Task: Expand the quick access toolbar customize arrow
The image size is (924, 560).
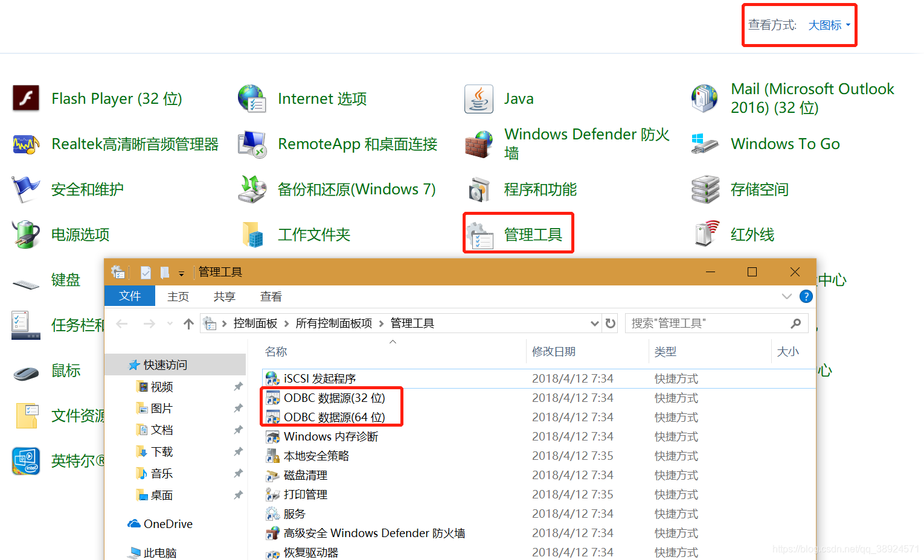Action: (x=181, y=273)
